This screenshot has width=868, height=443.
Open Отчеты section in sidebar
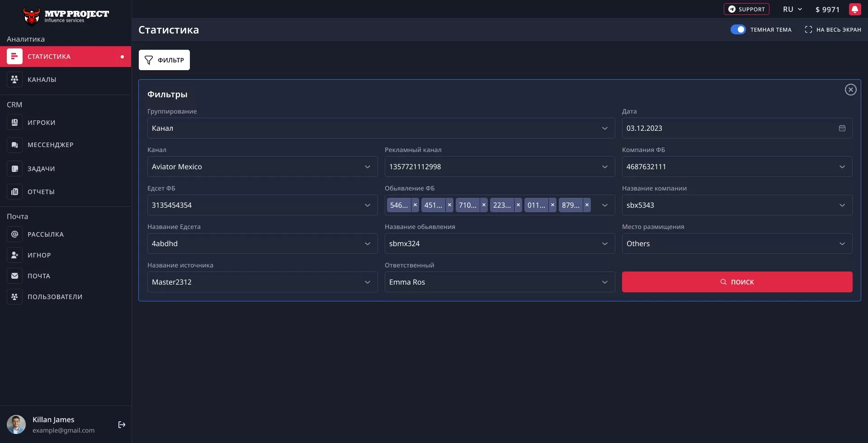click(x=41, y=192)
